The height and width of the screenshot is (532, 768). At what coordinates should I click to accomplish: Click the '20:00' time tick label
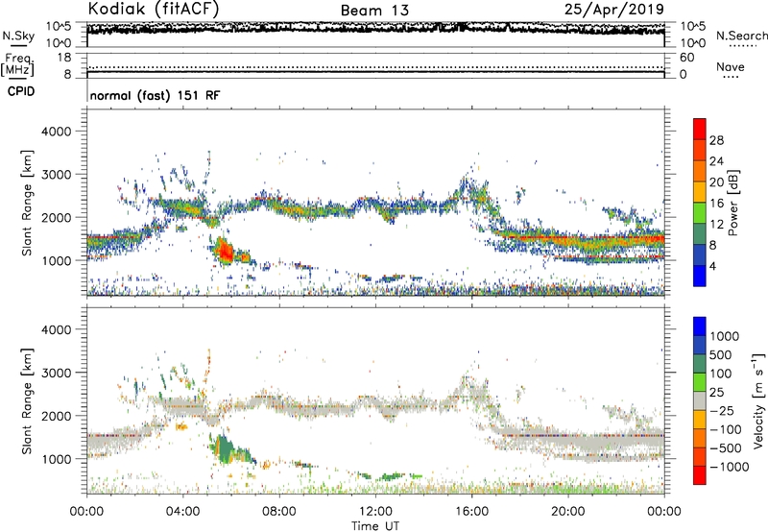tap(567, 512)
